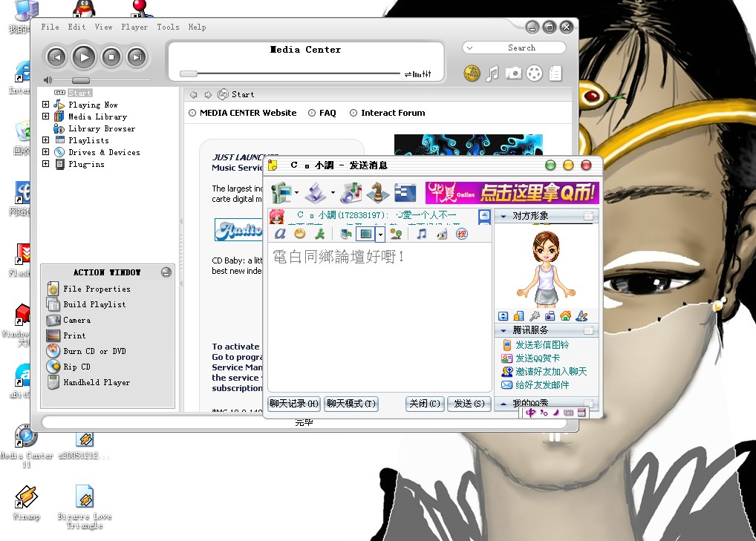The height and width of the screenshot is (541, 756).
Task: Expand the Media Library tree node
Action: [46, 117]
